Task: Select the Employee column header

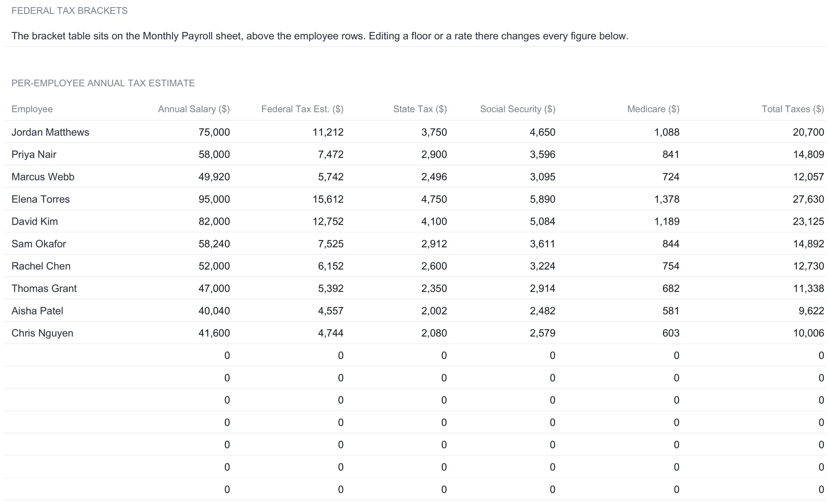Action: (x=32, y=109)
